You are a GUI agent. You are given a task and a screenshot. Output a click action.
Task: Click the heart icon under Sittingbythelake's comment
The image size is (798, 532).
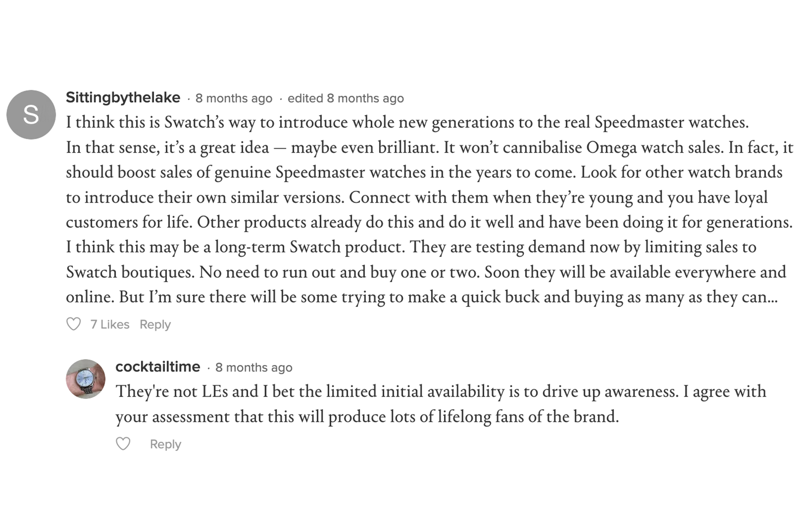point(74,324)
